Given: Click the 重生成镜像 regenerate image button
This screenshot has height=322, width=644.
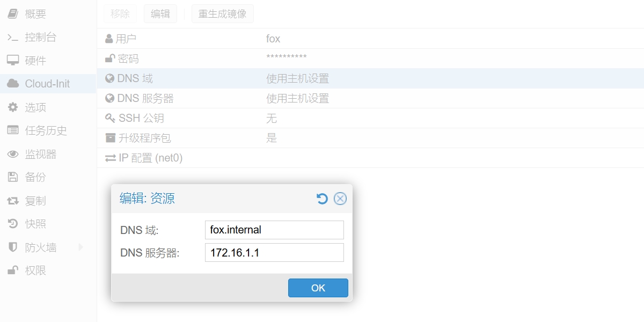Looking at the screenshot, I should coord(222,13).
